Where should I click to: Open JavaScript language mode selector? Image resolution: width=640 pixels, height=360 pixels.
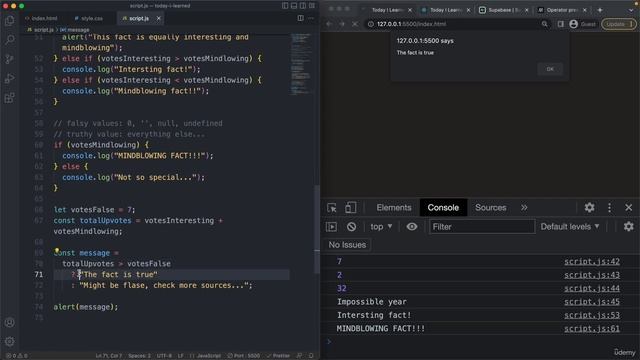205,356
